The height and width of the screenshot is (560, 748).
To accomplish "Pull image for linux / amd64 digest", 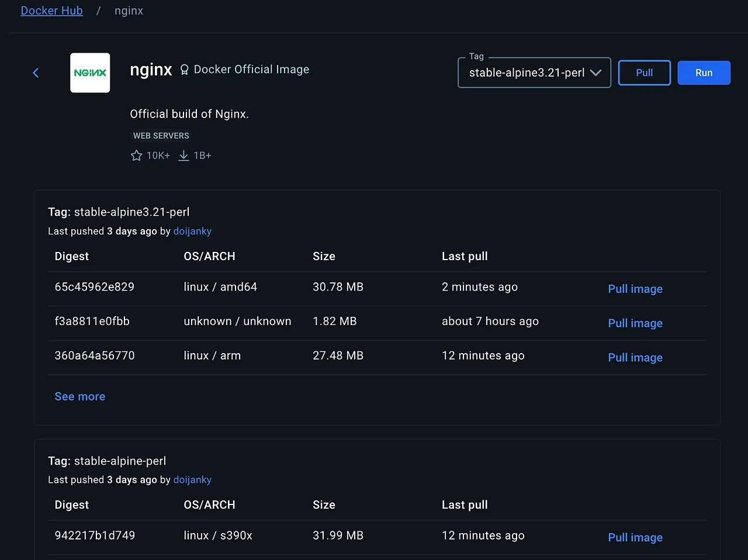I will (x=635, y=289).
